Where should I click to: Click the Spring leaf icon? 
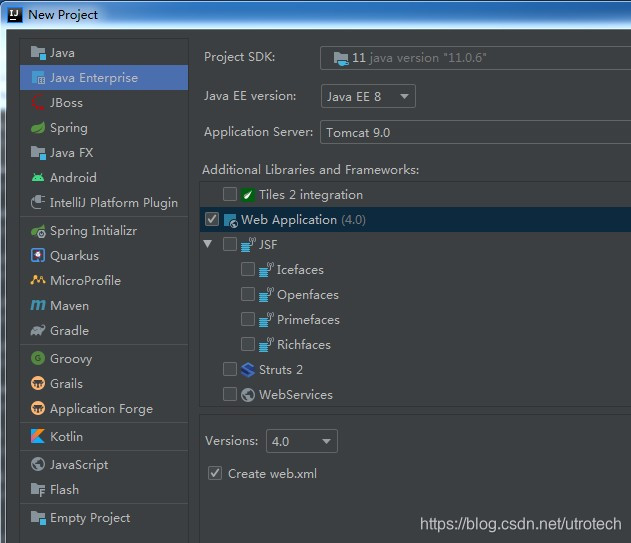[x=38, y=128]
